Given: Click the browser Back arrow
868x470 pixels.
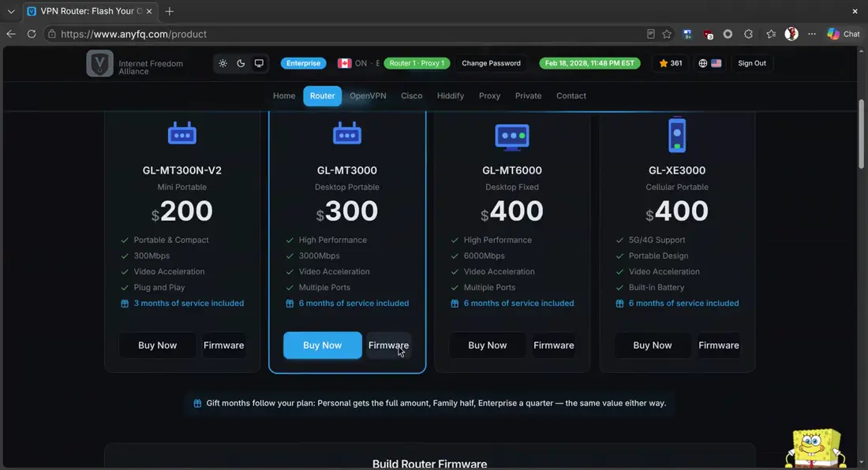Looking at the screenshot, I should (11, 34).
